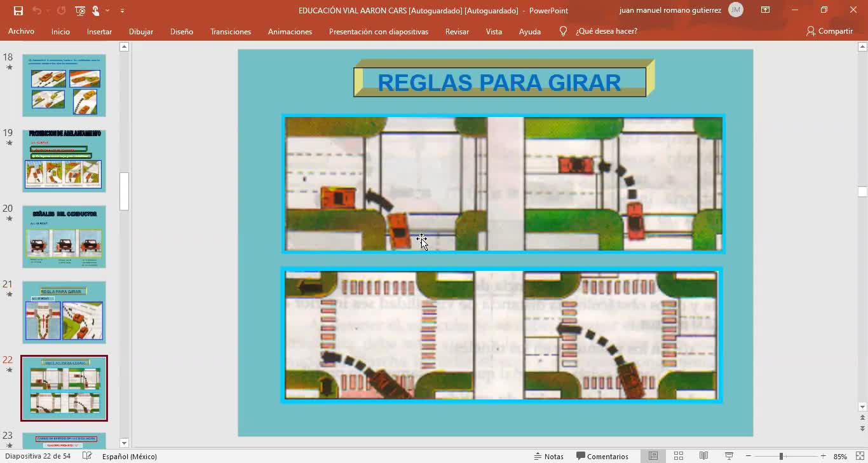Toggle the Comentarios pane button
This screenshot has height=463, width=868.
(602, 456)
